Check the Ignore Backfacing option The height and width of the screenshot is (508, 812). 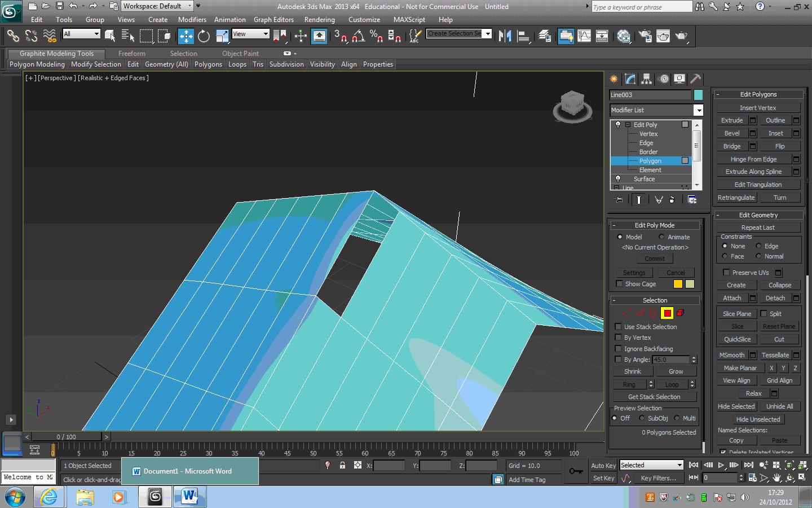(619, 349)
